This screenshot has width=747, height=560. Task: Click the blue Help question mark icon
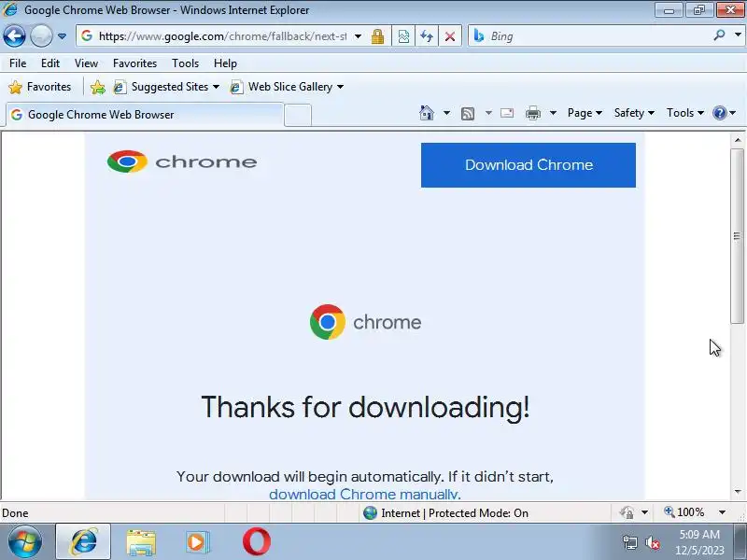719,113
